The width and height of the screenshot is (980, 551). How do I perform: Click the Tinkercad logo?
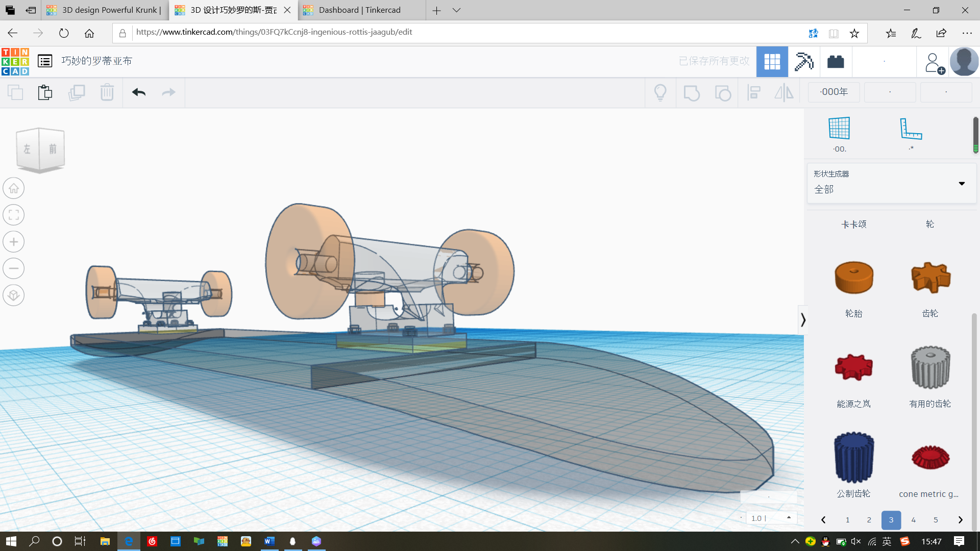15,62
